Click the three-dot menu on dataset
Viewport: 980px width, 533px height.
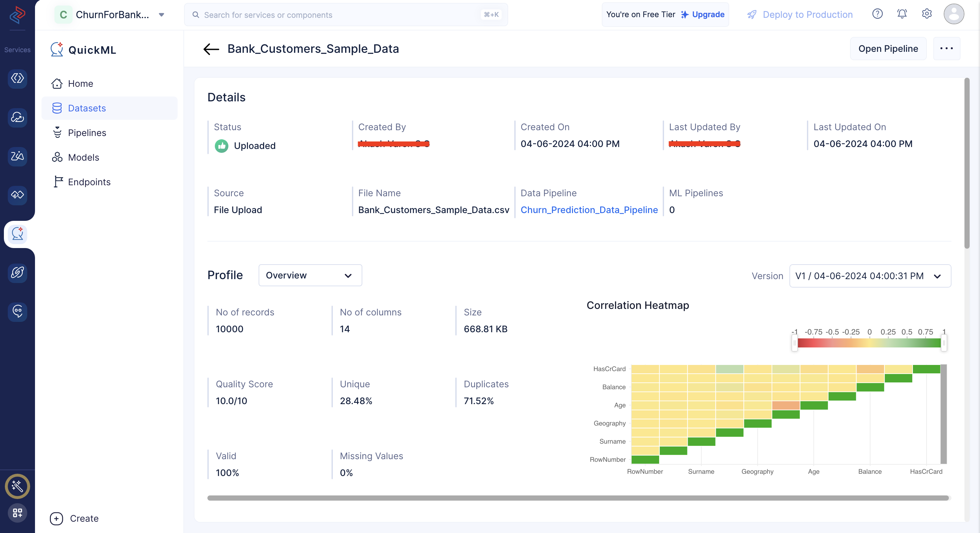click(946, 49)
